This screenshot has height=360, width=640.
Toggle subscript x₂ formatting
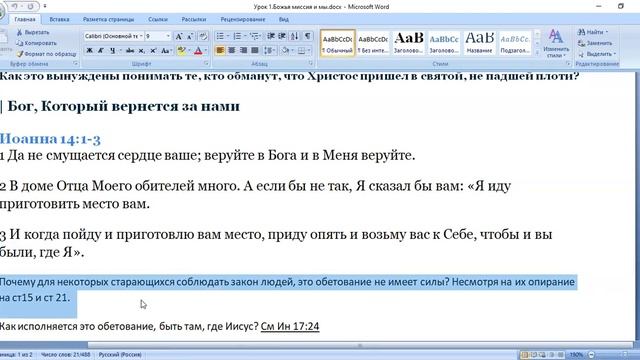[x=141, y=51]
